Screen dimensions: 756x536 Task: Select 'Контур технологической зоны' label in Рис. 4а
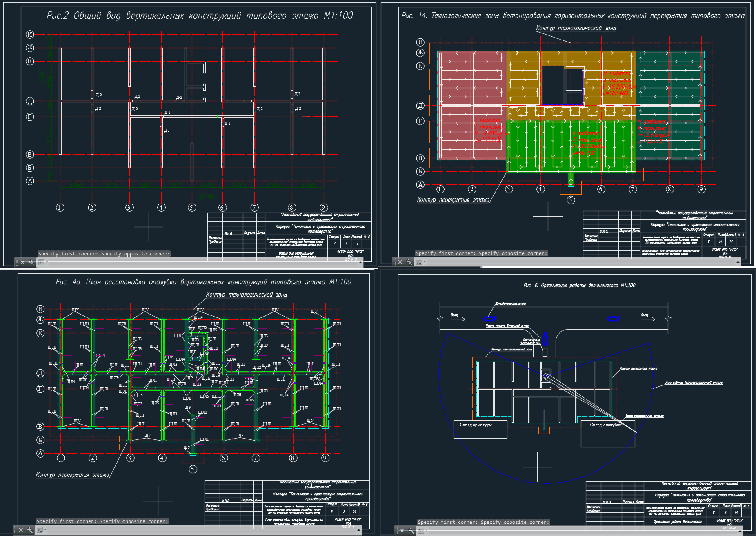247,295
